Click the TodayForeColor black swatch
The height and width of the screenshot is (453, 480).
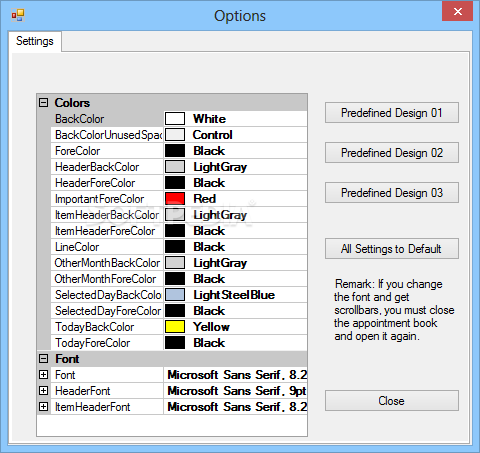[175, 343]
